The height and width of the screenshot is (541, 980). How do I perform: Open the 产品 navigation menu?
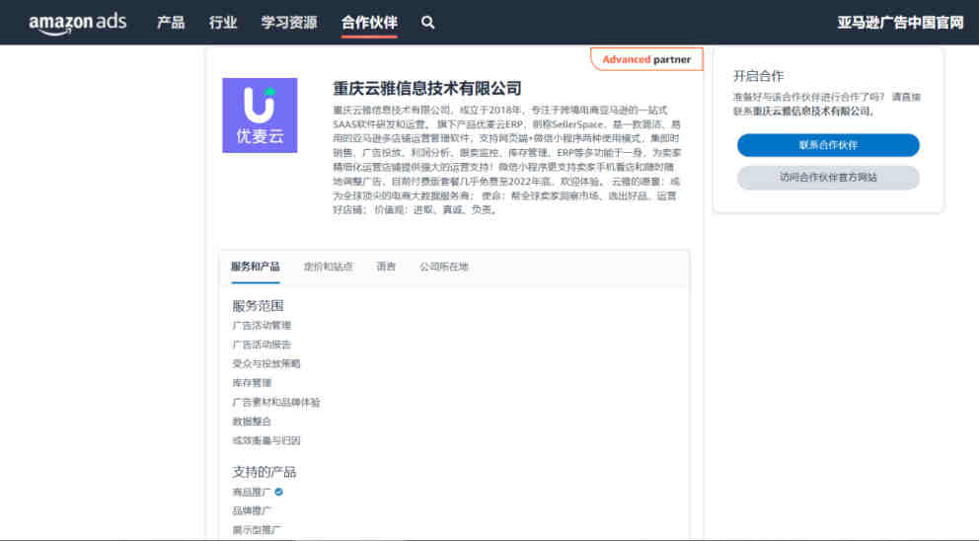click(171, 23)
